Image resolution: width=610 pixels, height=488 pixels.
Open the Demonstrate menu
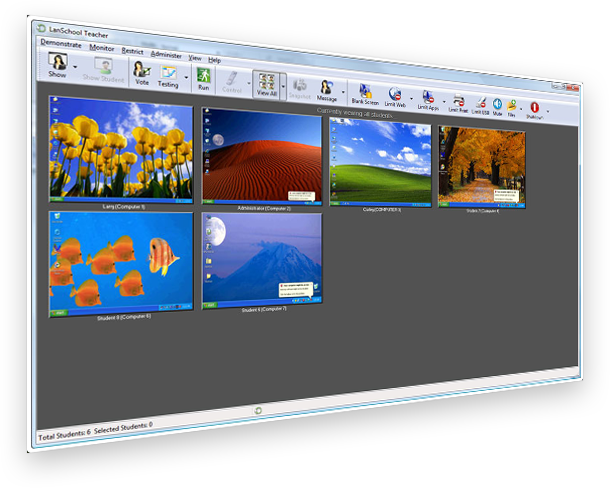point(61,43)
